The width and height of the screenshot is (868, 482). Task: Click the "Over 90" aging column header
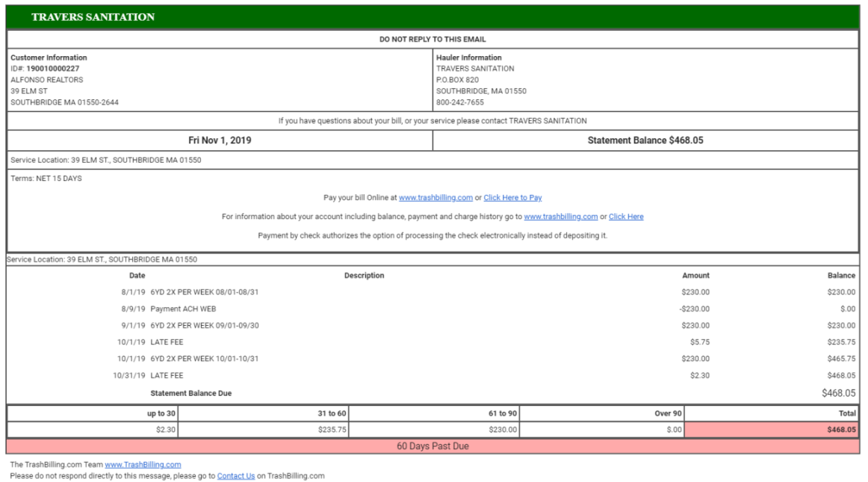pos(668,413)
